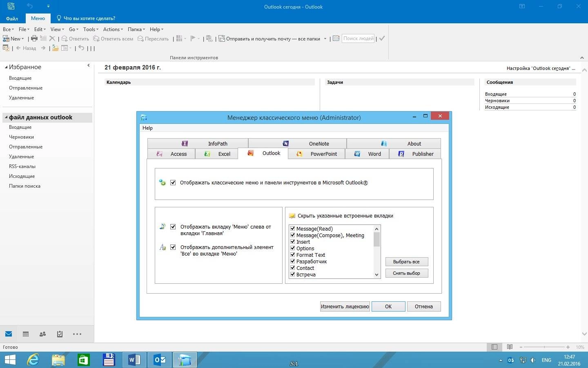Click Send/Receive all folders toolbar button
This screenshot has width=588, height=368.
click(x=269, y=39)
